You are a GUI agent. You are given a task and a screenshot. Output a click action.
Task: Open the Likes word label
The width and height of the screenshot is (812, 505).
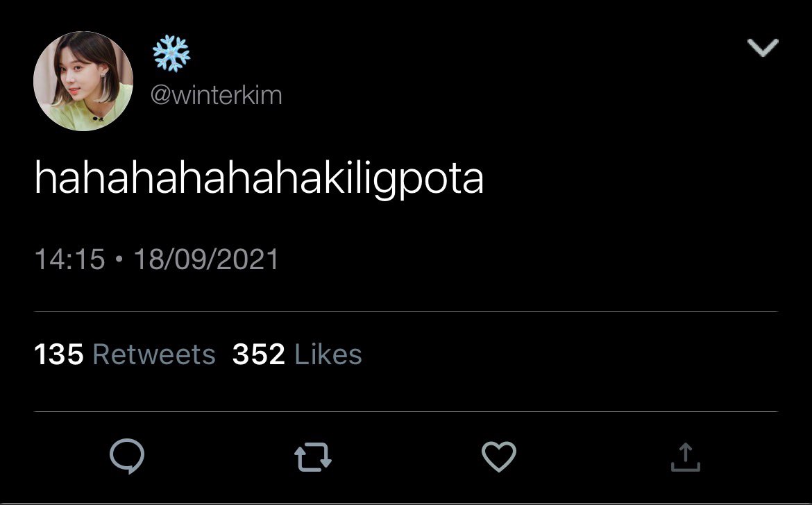328,354
